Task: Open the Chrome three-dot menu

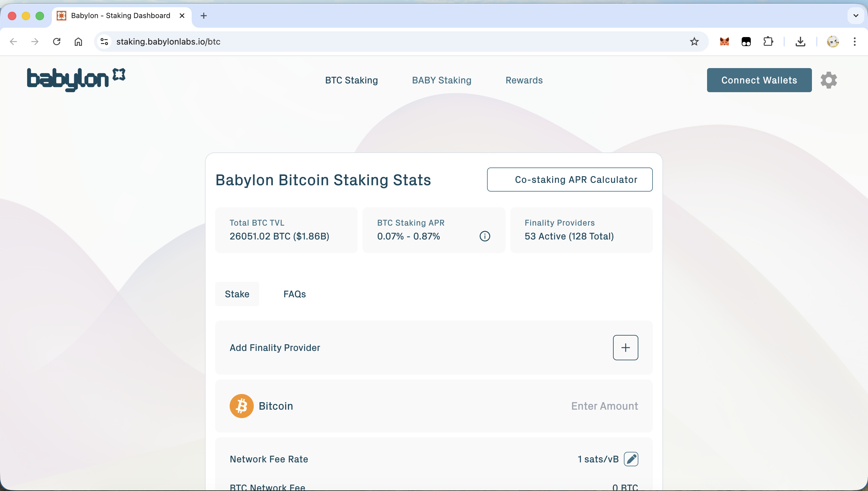Action: point(854,42)
